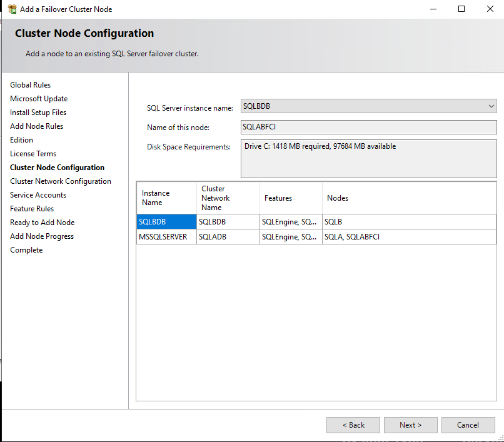Click the Name of this node field

368,127
